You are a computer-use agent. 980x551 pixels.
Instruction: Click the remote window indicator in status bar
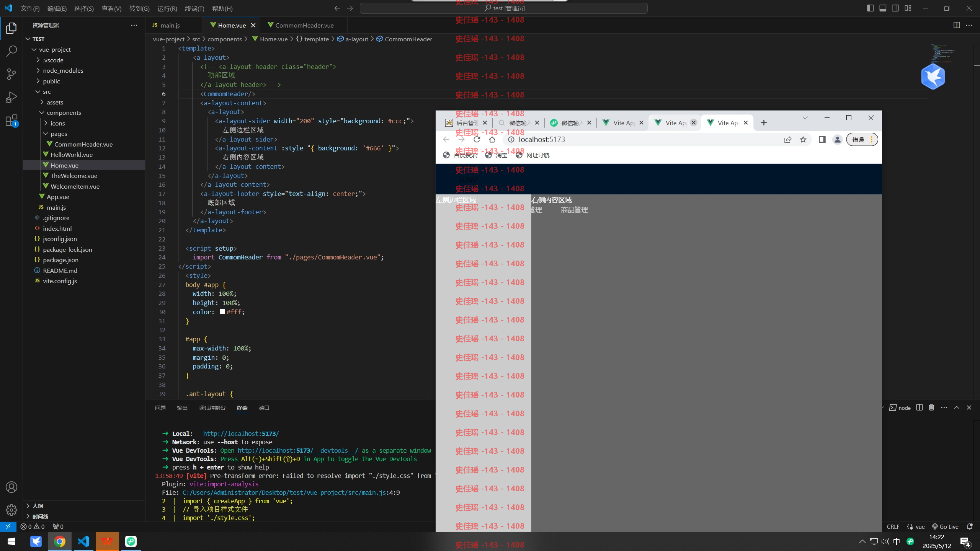click(x=8, y=527)
